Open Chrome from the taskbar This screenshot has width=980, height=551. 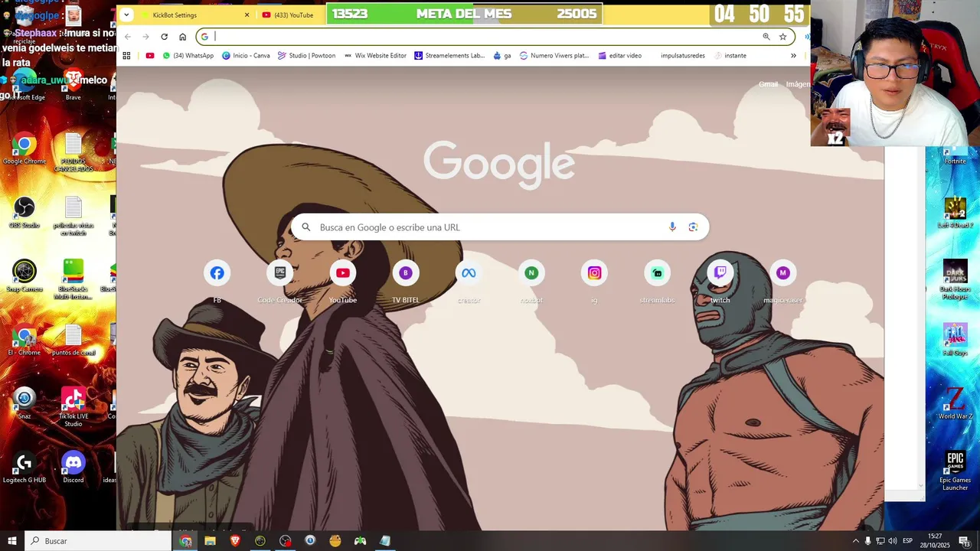(x=185, y=541)
